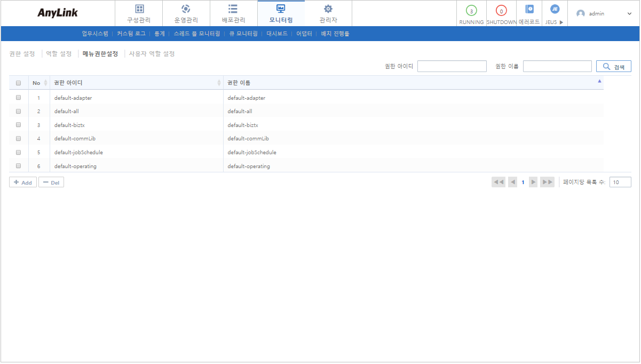This screenshot has width=641, height=364.
Task: Open the 관리자 gear icon
Action: 328,9
